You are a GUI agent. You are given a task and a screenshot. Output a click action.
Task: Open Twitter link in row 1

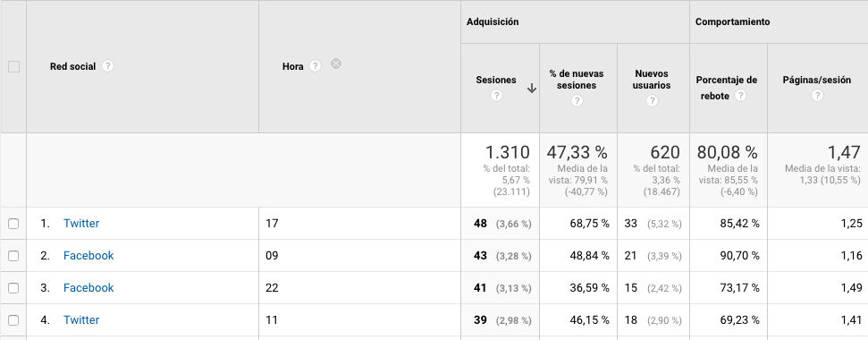click(x=81, y=223)
